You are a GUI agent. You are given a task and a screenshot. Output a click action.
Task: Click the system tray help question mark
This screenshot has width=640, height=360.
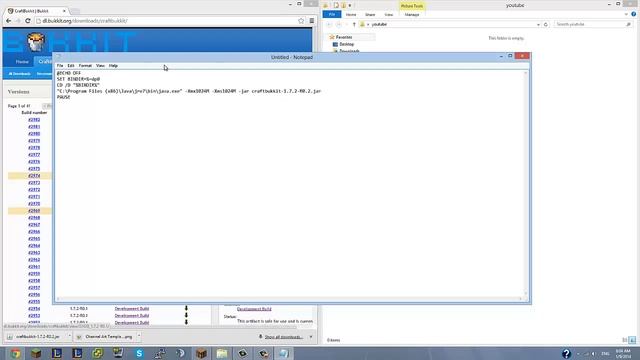(566, 353)
